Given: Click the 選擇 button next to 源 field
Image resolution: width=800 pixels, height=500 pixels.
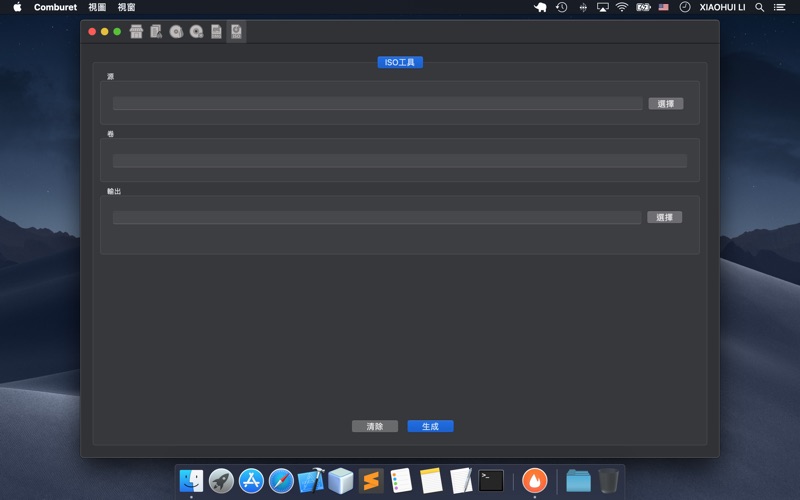Looking at the screenshot, I should pyautogui.click(x=666, y=104).
